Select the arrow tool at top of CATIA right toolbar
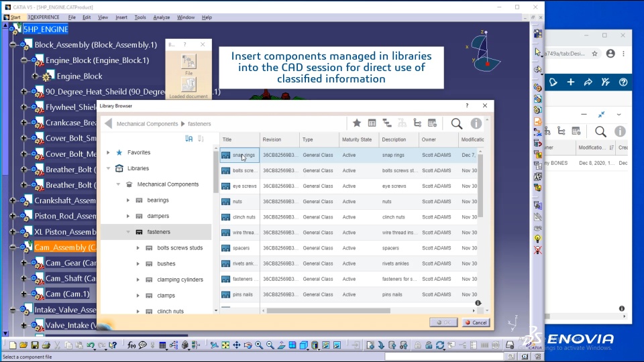This screenshot has height=362, width=644. click(537, 52)
